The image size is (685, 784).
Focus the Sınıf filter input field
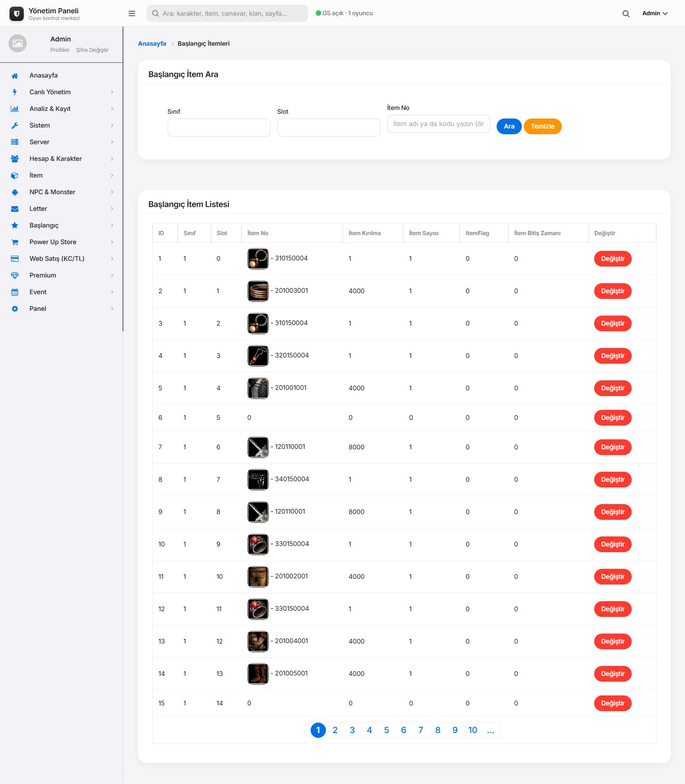pyautogui.click(x=219, y=128)
